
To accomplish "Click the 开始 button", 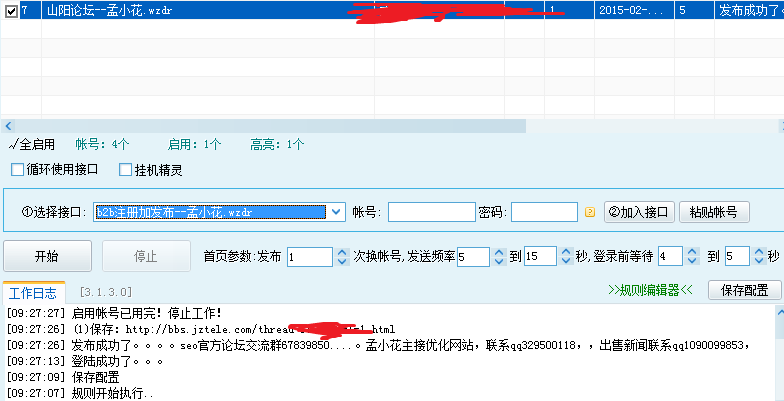I will pos(47,256).
